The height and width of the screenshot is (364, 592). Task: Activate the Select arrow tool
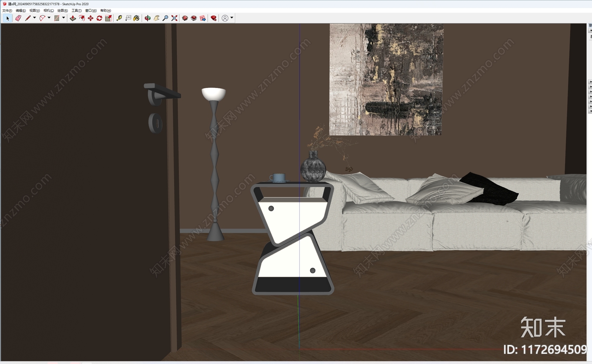(x=7, y=18)
